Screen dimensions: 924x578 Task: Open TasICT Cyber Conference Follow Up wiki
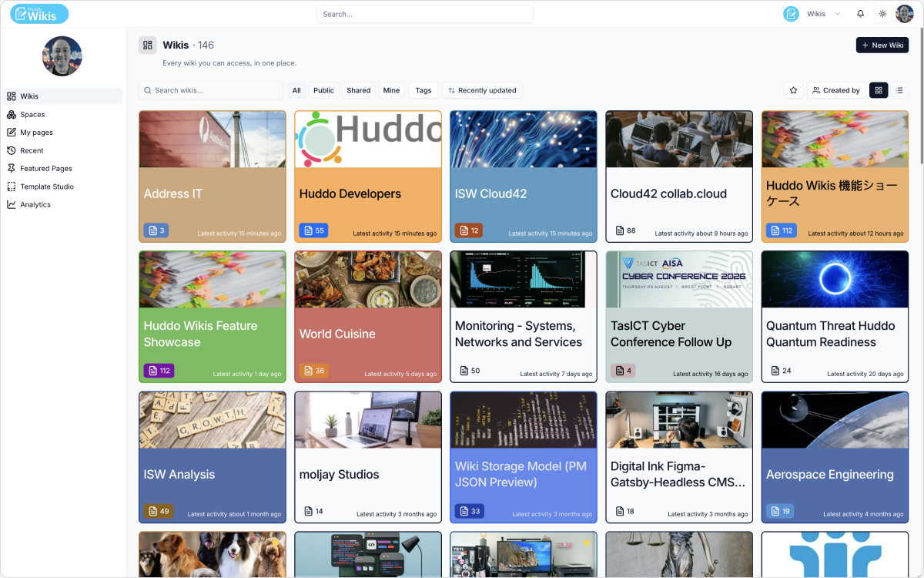click(x=679, y=317)
